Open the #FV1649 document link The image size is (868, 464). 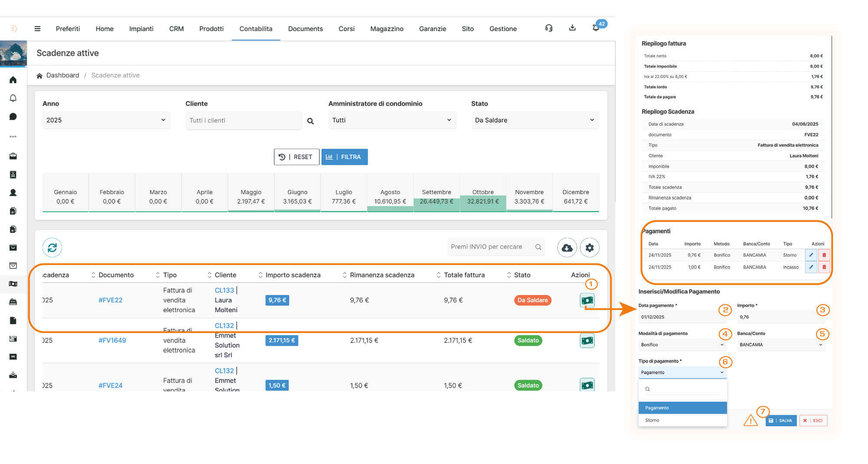click(x=112, y=340)
